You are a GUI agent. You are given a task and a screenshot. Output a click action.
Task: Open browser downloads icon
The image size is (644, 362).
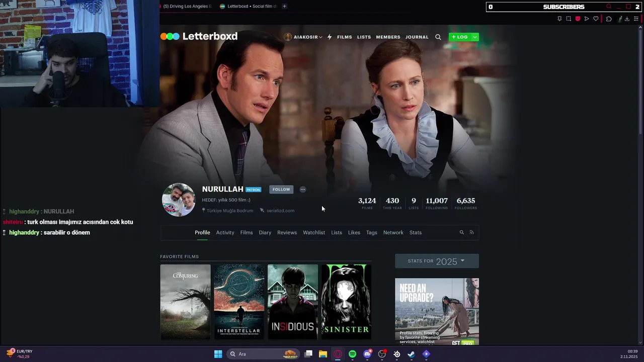point(627,19)
